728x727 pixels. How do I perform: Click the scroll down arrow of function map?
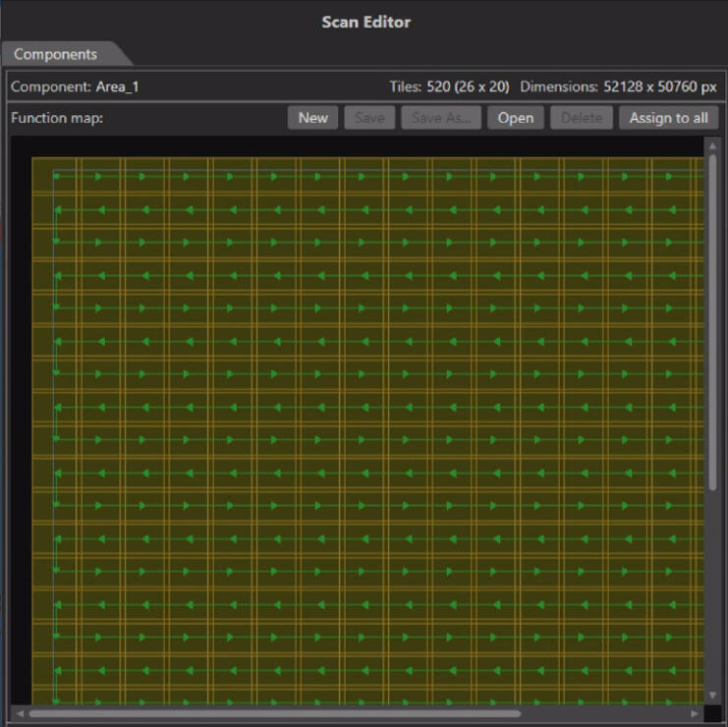pos(712,697)
